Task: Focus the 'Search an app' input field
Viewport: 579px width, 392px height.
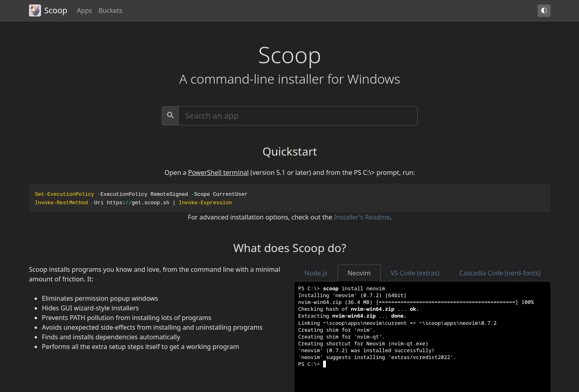Action: pyautogui.click(x=298, y=116)
